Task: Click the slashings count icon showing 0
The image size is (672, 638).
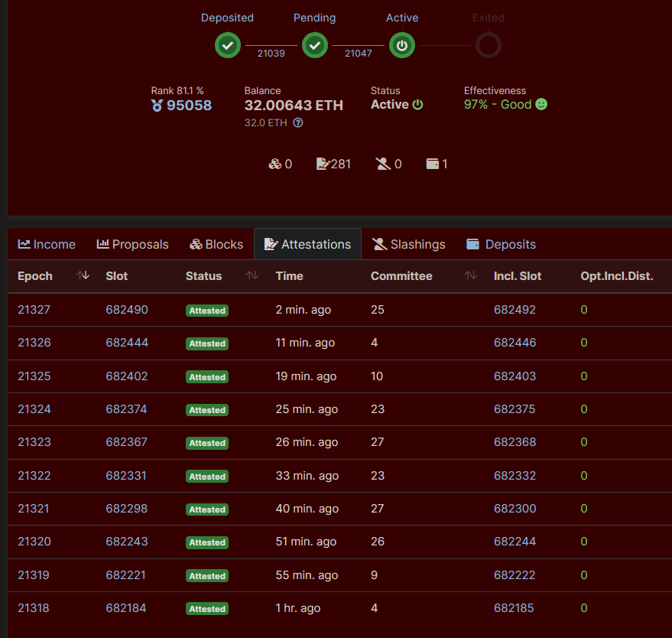Action: tap(383, 164)
